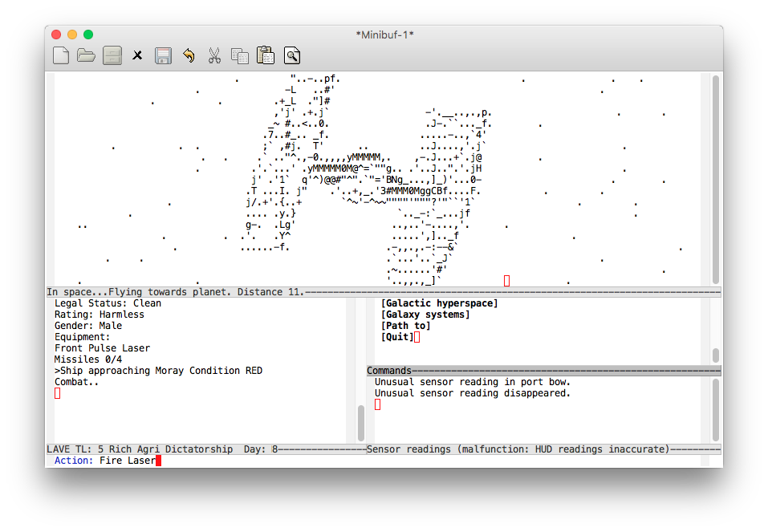
Task: Click the '*Minibuf-1*' window title
Action: pos(384,35)
